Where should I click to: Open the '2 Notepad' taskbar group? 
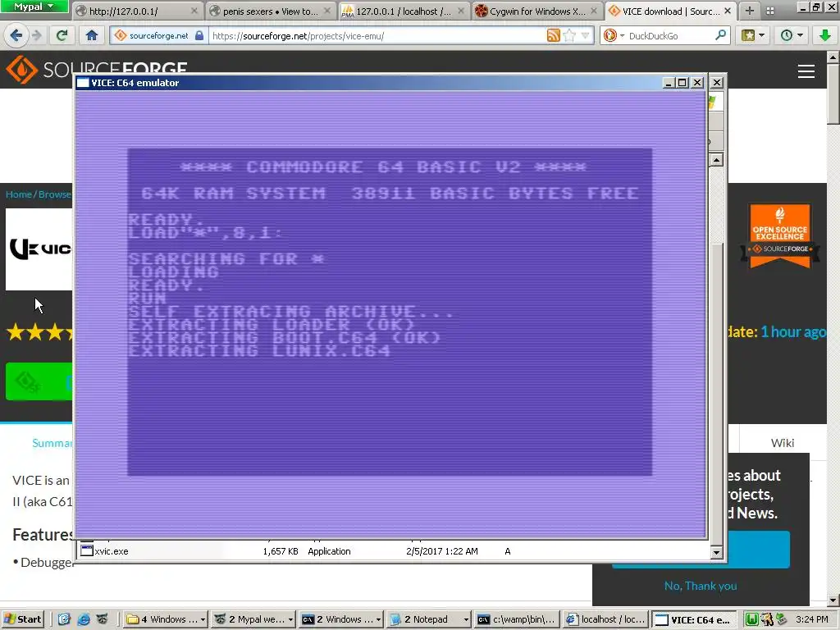pyautogui.click(x=428, y=619)
